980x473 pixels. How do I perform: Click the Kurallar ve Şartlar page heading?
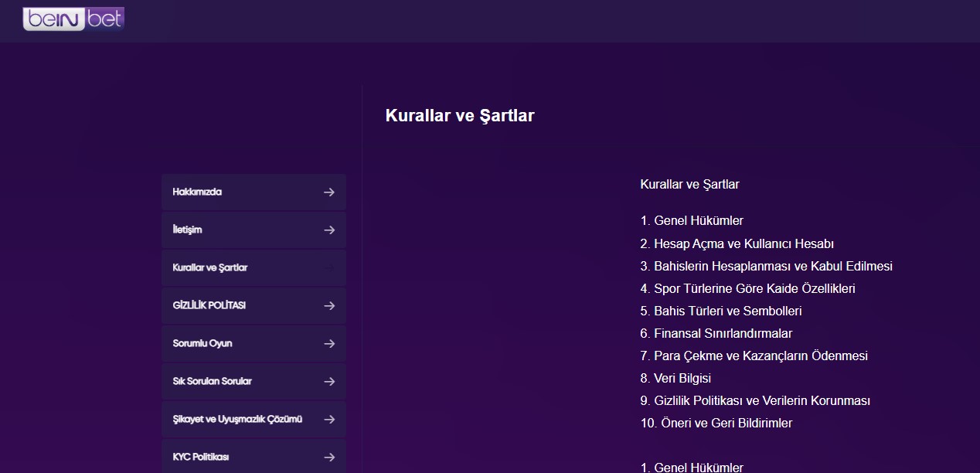point(460,116)
